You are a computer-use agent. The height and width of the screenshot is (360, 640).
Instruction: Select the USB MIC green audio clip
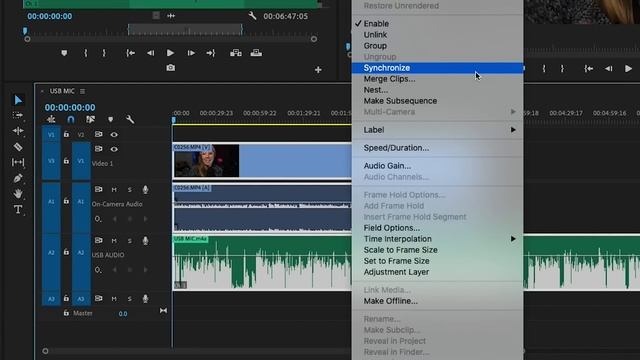tap(262, 262)
